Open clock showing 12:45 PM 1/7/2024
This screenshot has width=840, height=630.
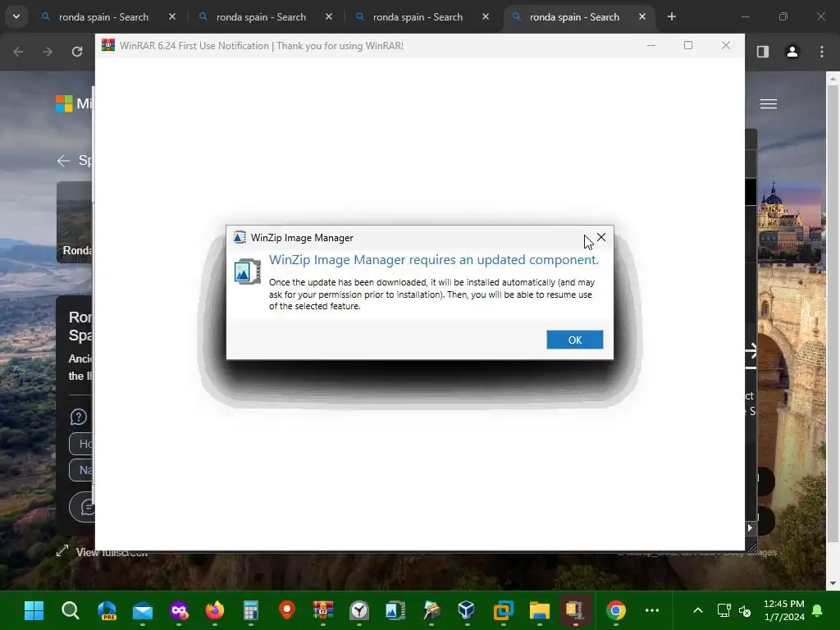[x=783, y=610]
